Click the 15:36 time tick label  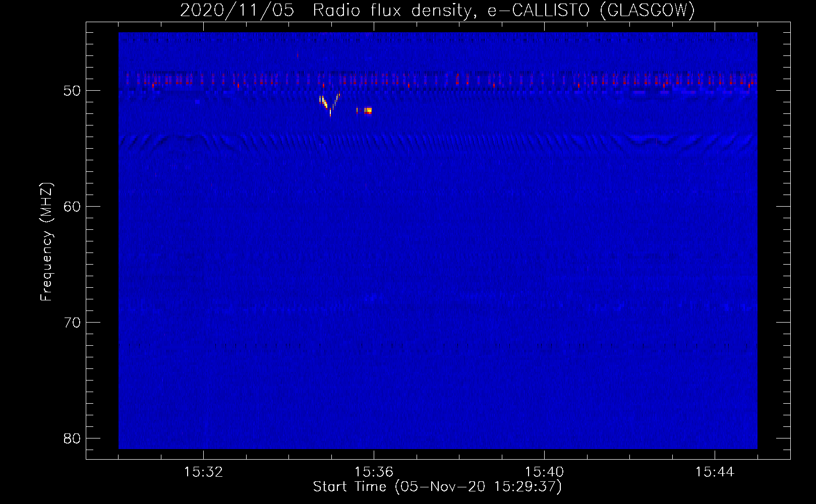374,472
